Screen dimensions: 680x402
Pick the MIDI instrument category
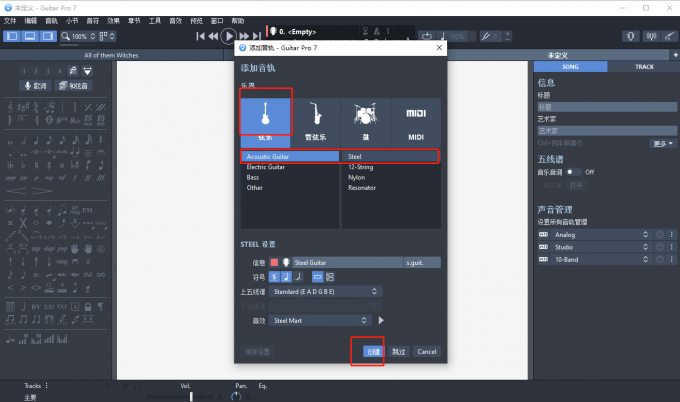pyautogui.click(x=416, y=117)
